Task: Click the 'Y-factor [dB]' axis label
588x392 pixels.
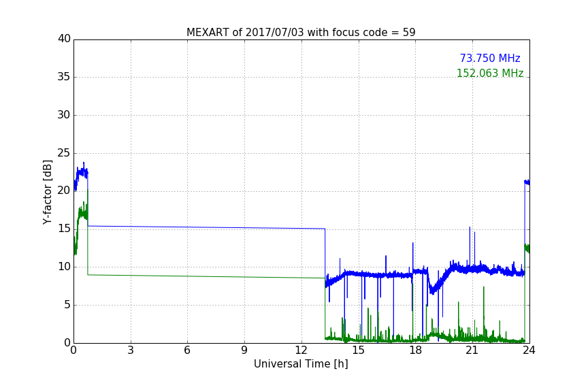Action: point(48,192)
